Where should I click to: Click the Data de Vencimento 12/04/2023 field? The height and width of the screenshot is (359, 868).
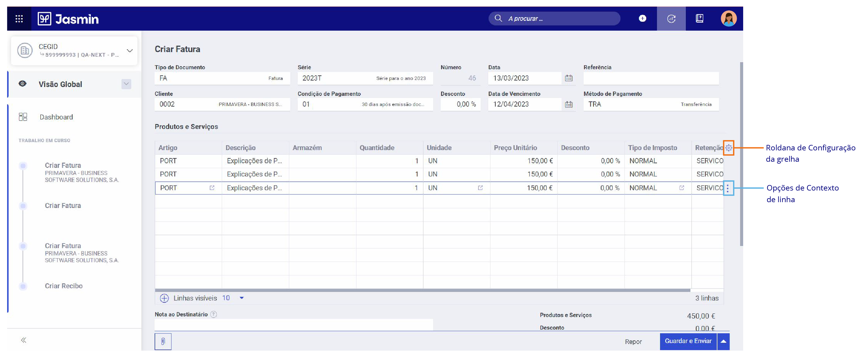(525, 104)
